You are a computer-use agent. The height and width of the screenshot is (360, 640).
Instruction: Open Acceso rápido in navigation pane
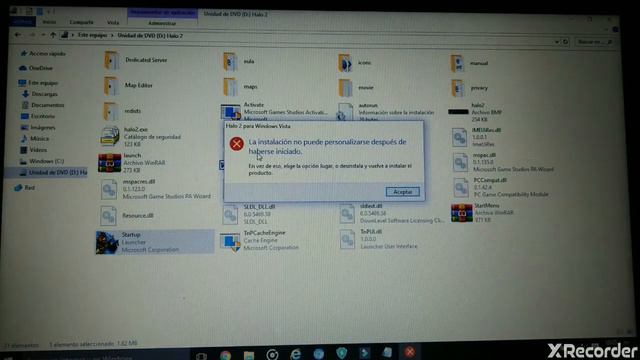point(43,53)
